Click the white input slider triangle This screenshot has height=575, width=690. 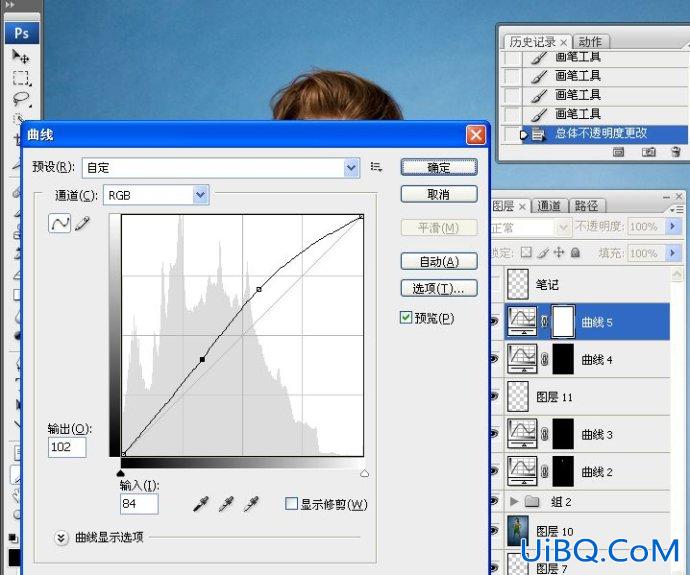pos(364,473)
